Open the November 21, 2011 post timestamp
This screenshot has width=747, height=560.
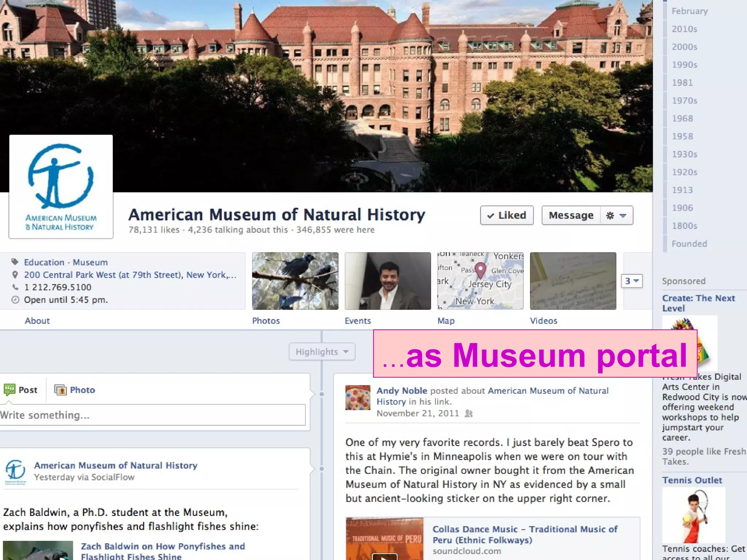(418, 413)
